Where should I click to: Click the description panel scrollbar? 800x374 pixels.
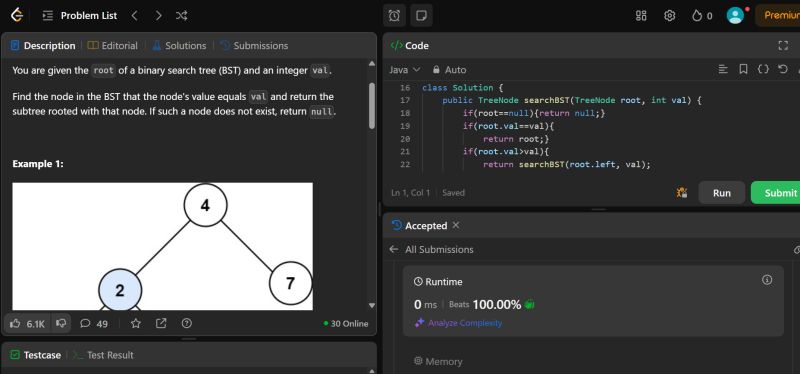pos(372,106)
